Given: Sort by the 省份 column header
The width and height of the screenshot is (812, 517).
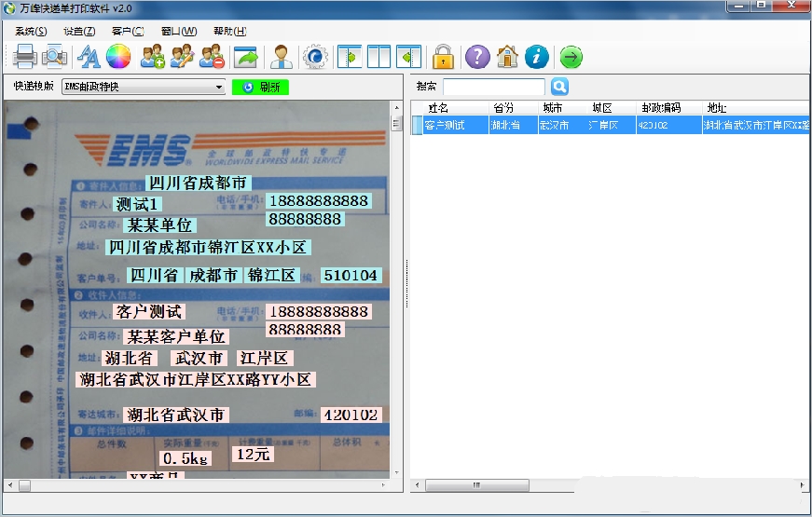Looking at the screenshot, I should pyautogui.click(x=513, y=108).
